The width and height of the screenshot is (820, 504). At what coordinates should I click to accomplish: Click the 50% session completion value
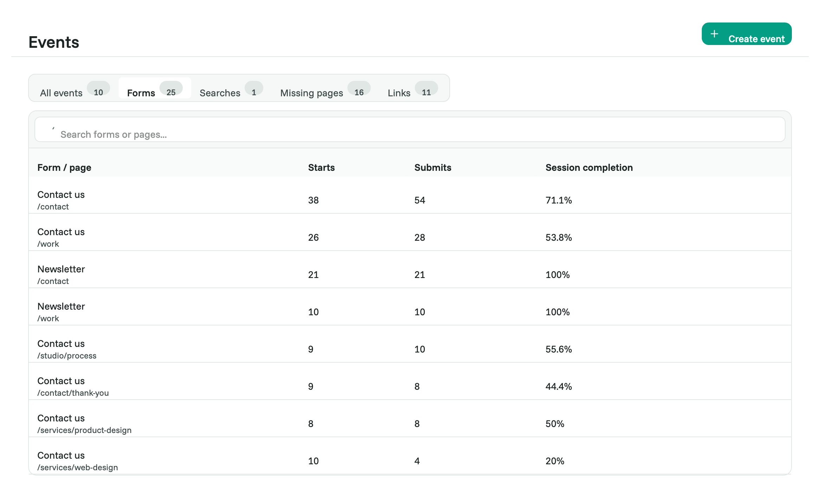pos(555,424)
